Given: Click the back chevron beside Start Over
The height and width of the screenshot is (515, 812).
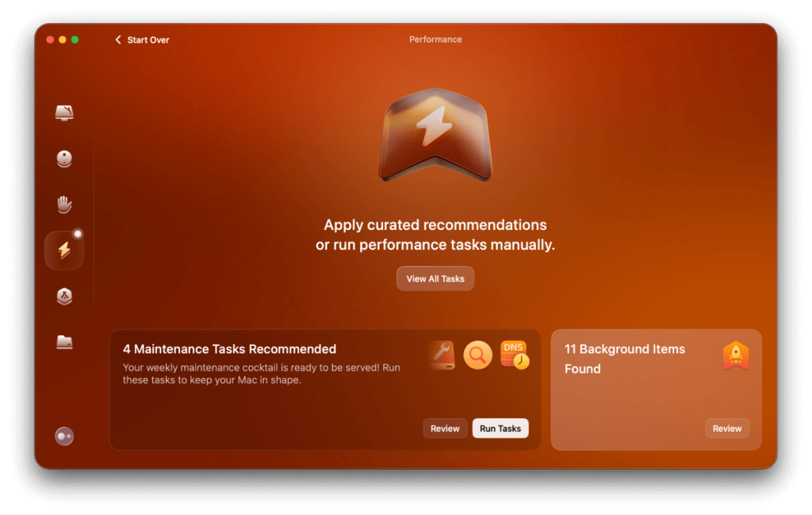Looking at the screenshot, I should click(x=118, y=40).
